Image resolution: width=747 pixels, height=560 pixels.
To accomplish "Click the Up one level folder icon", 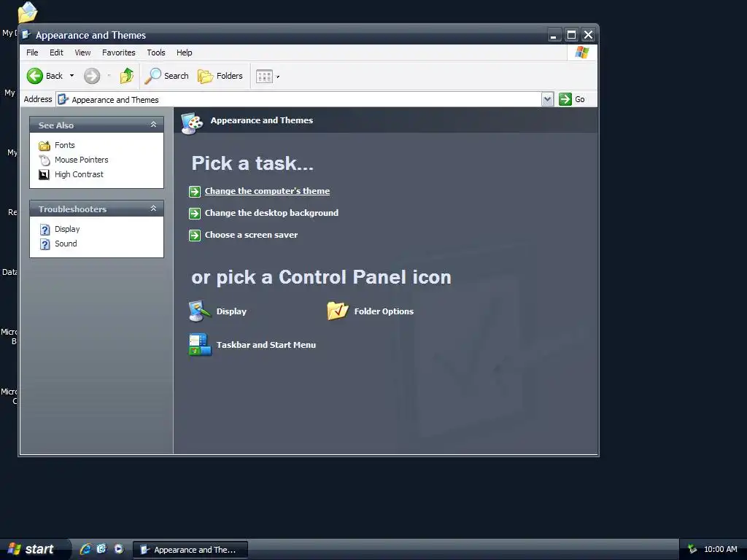I will pos(127,76).
